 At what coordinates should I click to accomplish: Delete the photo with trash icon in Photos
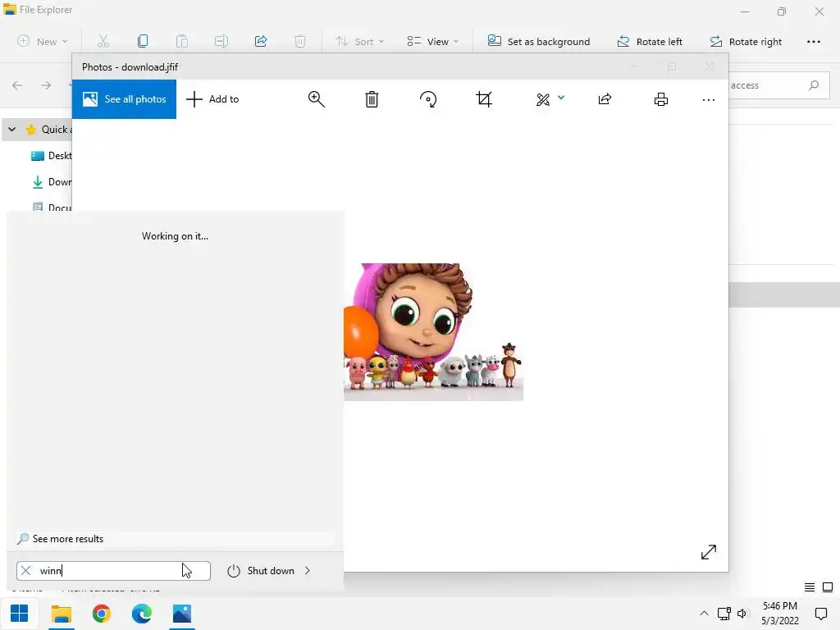(372, 99)
